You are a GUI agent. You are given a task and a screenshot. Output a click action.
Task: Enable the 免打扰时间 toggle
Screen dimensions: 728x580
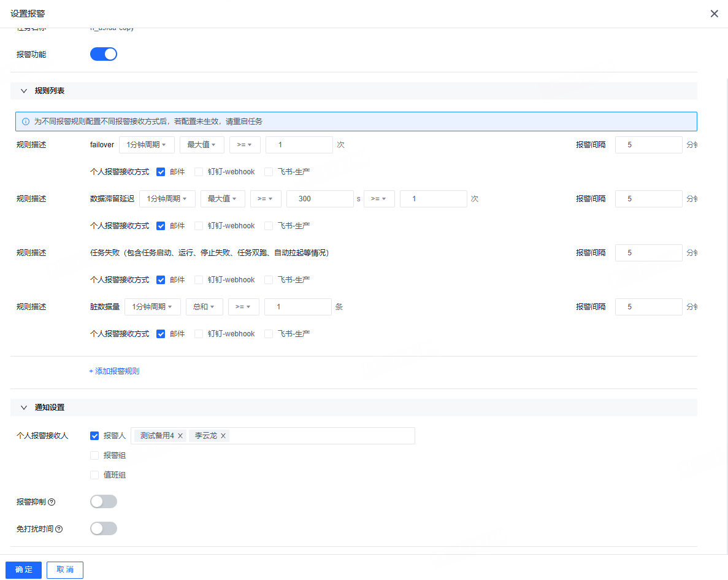pos(104,528)
